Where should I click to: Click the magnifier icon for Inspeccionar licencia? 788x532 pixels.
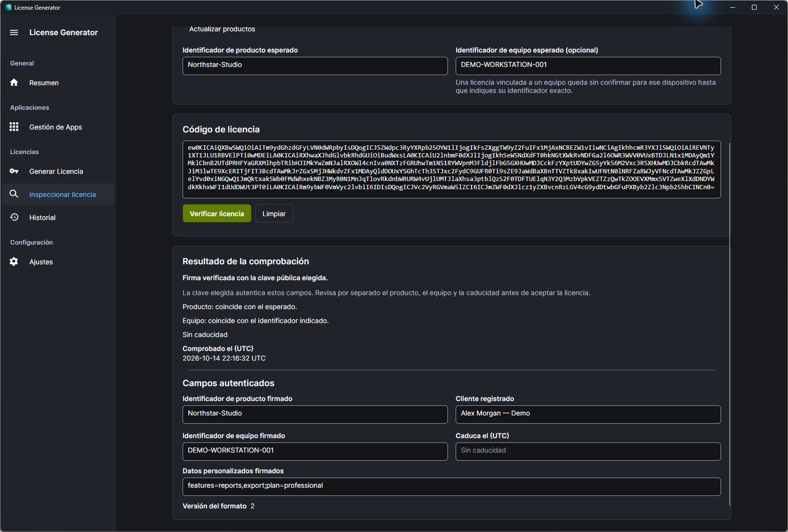[14, 194]
